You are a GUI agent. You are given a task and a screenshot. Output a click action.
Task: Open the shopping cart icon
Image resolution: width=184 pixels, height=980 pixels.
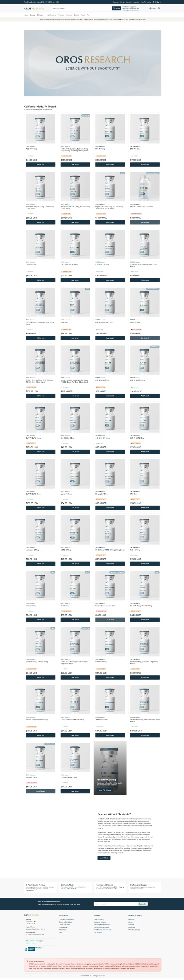pyautogui.click(x=159, y=8)
